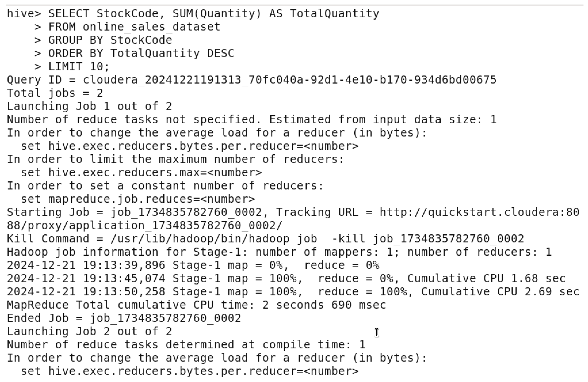Click the Kill Command hadoop path

[x=214, y=239]
